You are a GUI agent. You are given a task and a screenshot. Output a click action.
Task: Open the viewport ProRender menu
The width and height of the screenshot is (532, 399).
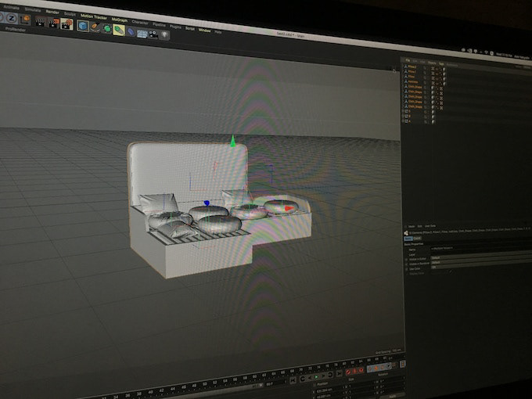pyautogui.click(x=16, y=29)
